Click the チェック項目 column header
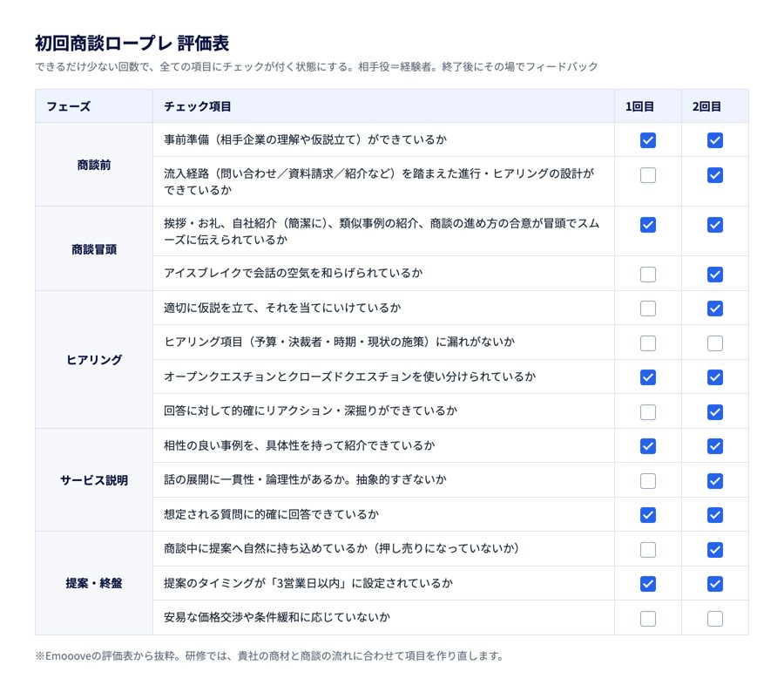784x692 pixels. point(383,106)
